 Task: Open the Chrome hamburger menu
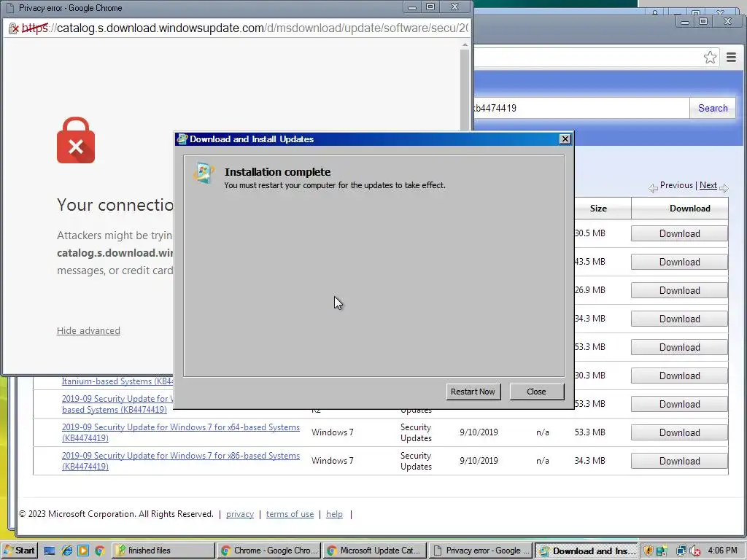731,58
